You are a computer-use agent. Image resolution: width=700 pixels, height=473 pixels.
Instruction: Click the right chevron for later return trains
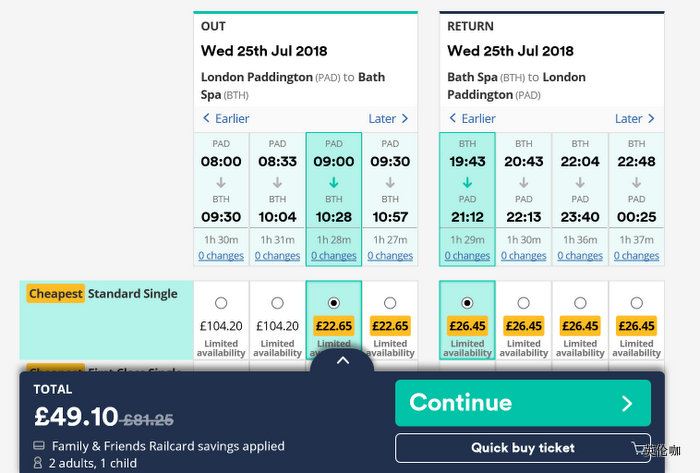pyautogui.click(x=651, y=119)
